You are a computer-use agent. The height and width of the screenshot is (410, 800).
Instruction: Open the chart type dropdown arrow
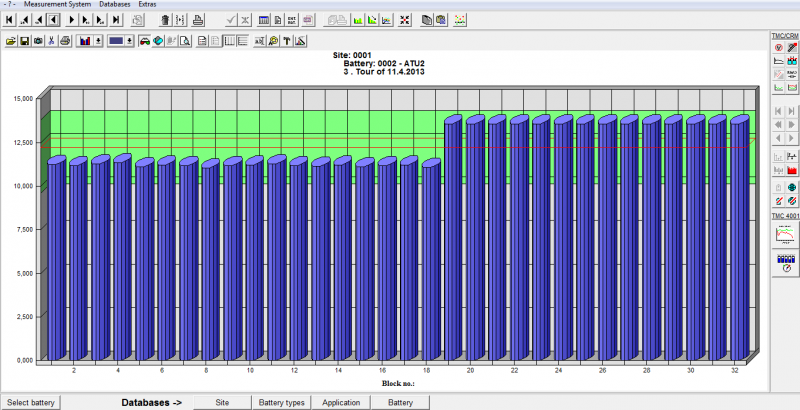(x=98, y=41)
